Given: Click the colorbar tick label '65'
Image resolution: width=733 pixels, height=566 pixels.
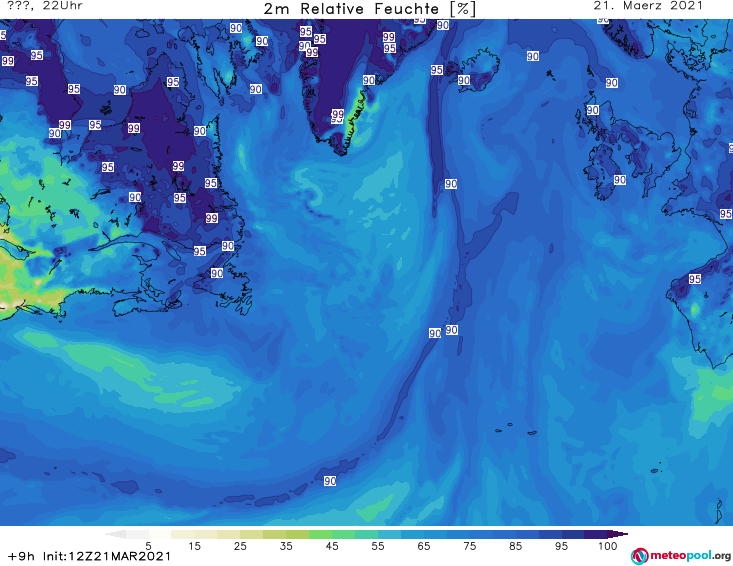Looking at the screenshot, I should click(x=424, y=546).
